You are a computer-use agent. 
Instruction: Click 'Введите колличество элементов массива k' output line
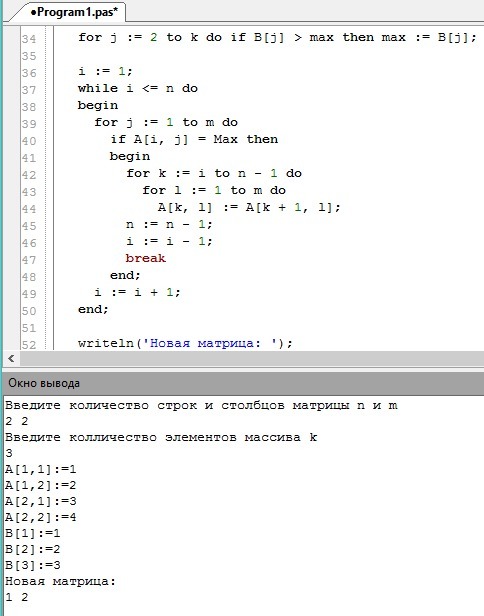coord(161,437)
